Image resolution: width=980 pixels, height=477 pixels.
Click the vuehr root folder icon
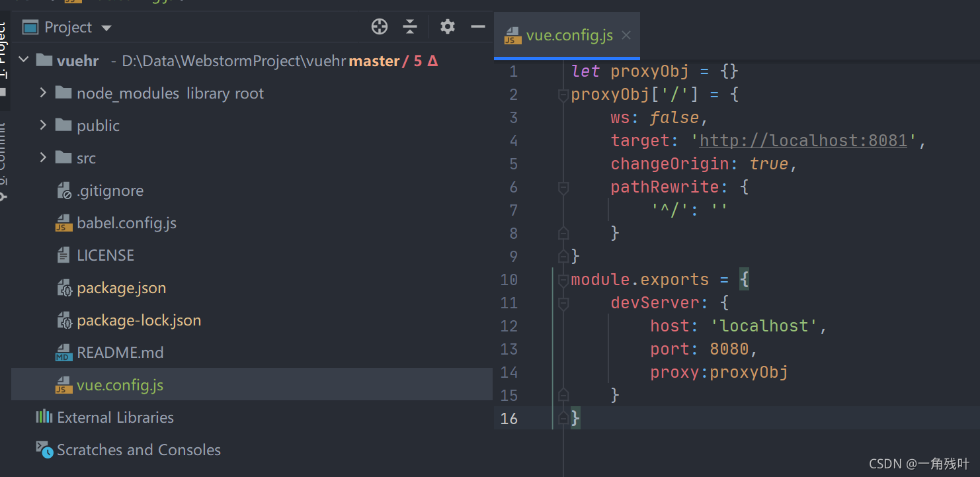(x=44, y=61)
